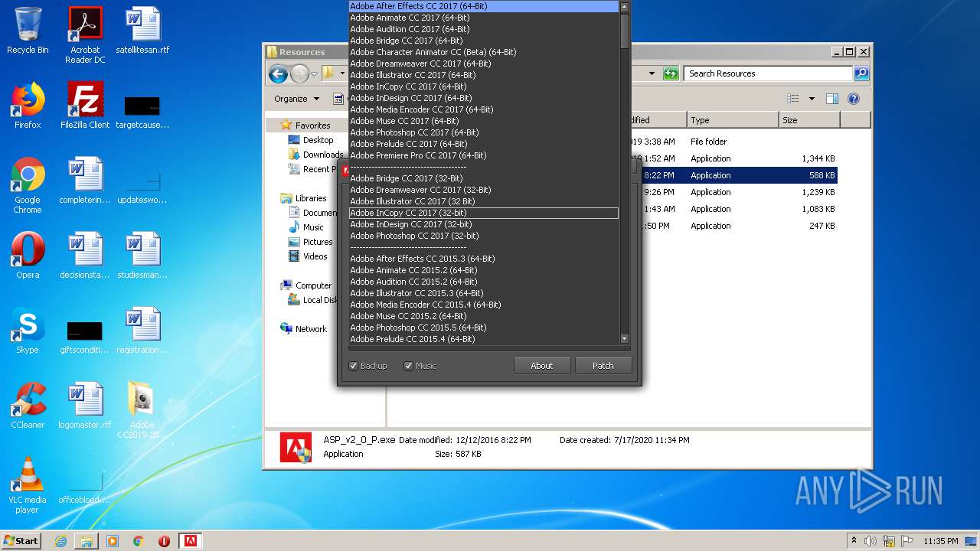Image resolution: width=980 pixels, height=551 pixels.
Task: Open the Organize dropdown menu
Action: pyautogui.click(x=296, y=99)
